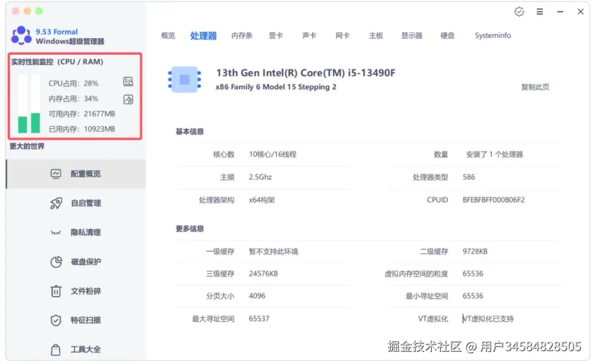Click the verification badge icon in title bar
Screen dimensions: 592x364
click(519, 12)
